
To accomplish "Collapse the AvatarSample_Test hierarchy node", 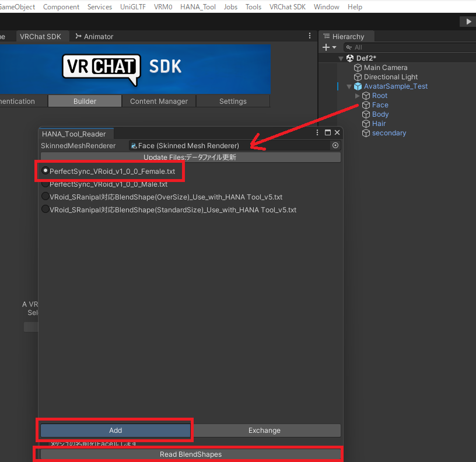I will (x=348, y=86).
